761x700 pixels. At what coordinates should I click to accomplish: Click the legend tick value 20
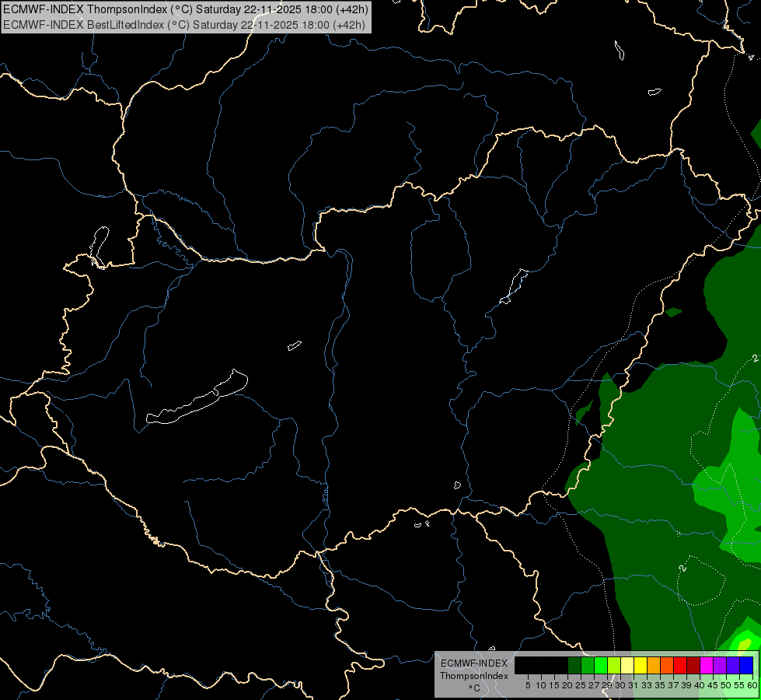[567, 685]
